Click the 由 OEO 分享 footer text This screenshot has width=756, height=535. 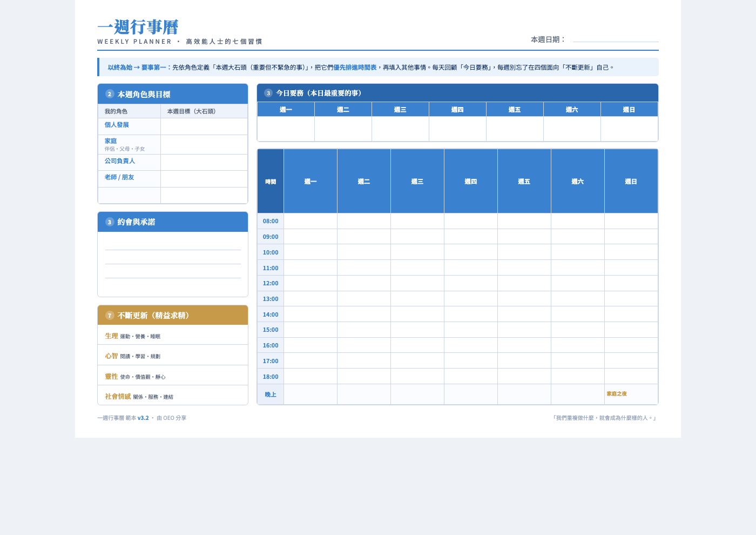(x=171, y=418)
